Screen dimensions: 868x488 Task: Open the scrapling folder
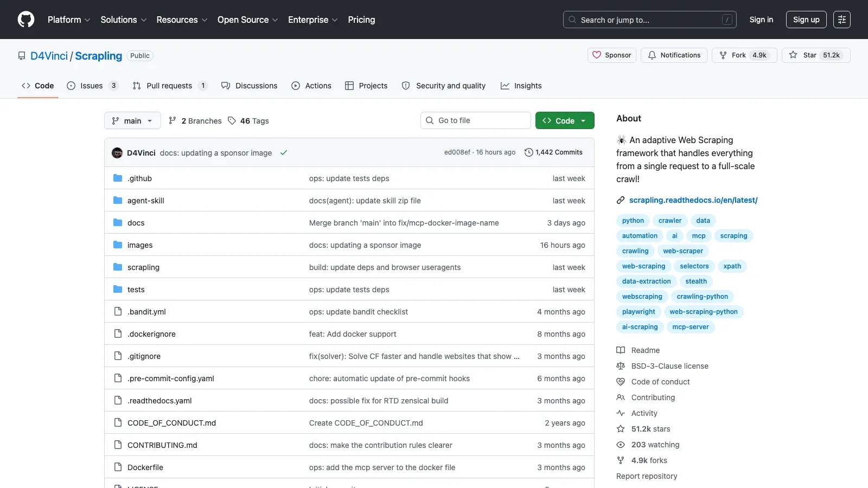pos(143,267)
